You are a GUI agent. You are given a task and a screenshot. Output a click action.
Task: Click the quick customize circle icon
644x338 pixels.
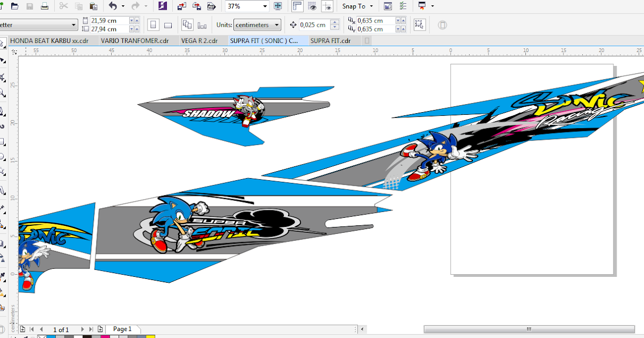pyautogui.click(x=442, y=25)
